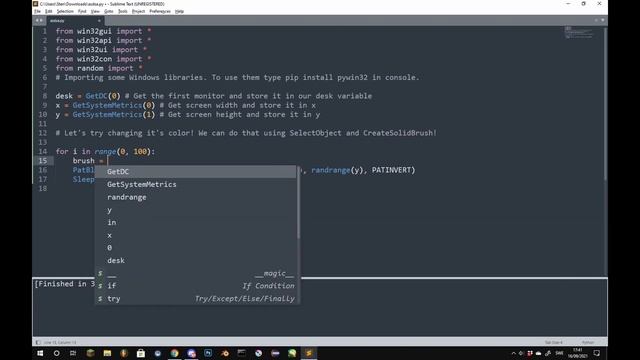The image size is (640, 360).
Task: Open the taskbar clock and date
Action: point(578,353)
